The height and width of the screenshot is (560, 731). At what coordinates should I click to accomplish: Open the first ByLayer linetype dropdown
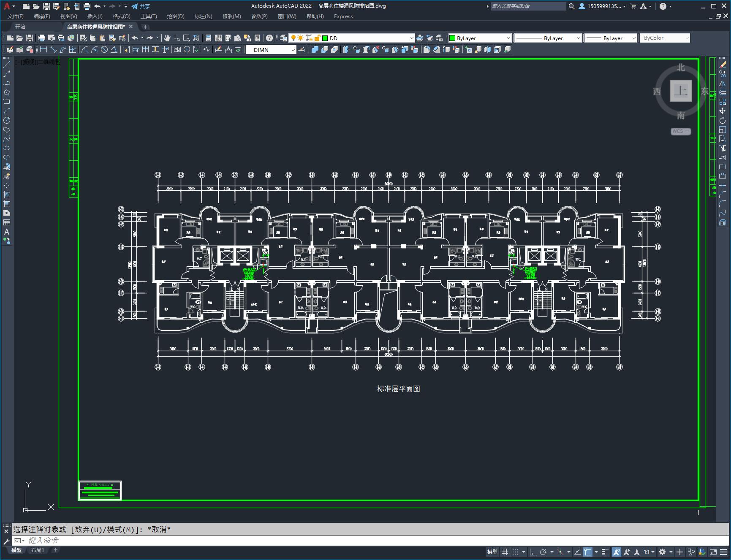tap(578, 38)
